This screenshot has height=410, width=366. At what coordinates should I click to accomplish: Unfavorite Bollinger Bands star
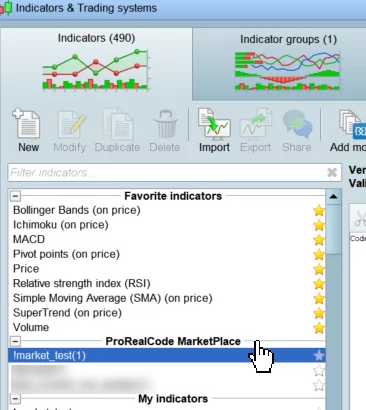click(x=319, y=210)
